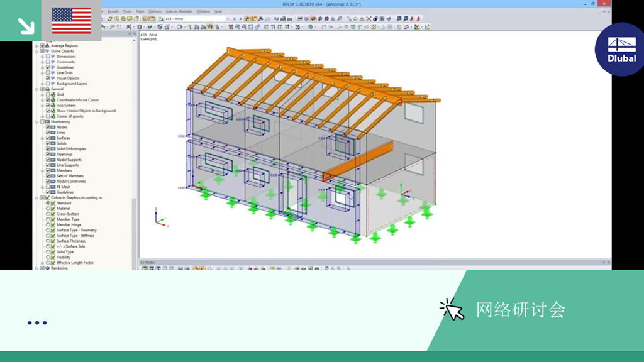The height and width of the screenshot is (362, 644).
Task: Click sphere icon beside Rendering node
Action: 47,268
